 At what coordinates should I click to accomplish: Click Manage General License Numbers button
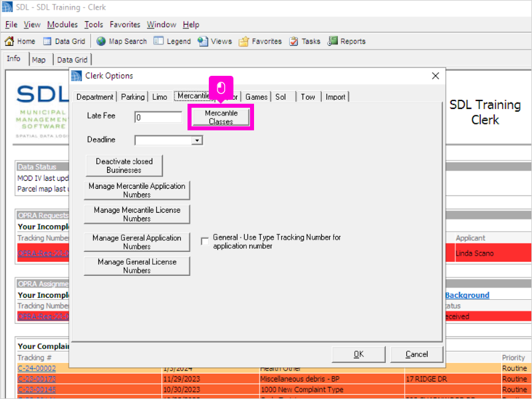pos(137,266)
